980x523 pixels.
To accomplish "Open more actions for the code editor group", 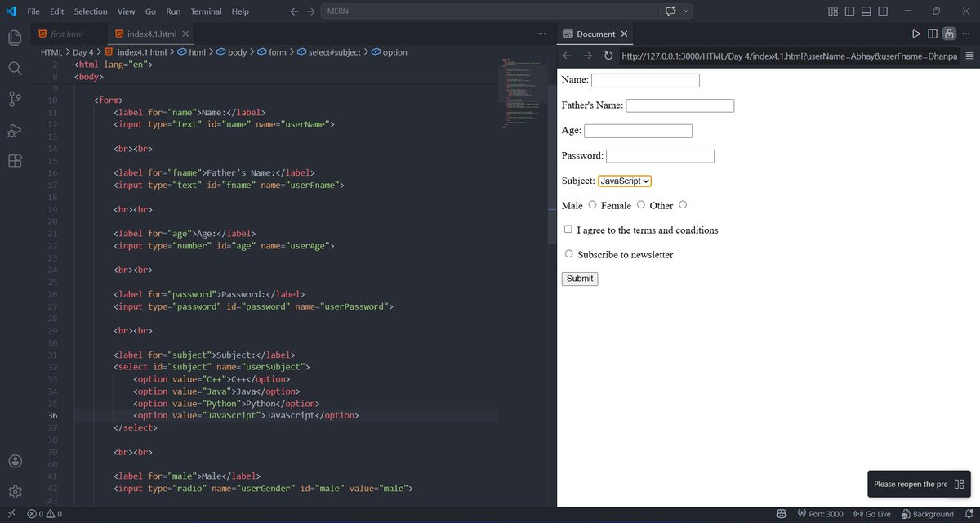I will point(542,34).
